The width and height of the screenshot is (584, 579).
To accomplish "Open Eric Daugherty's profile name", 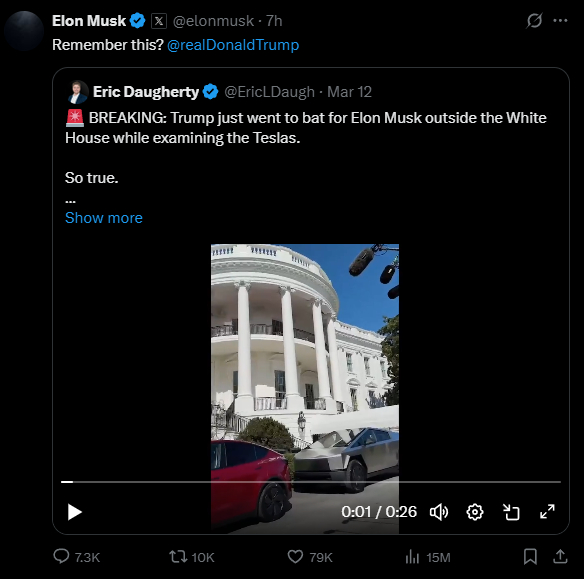I will click(x=146, y=92).
